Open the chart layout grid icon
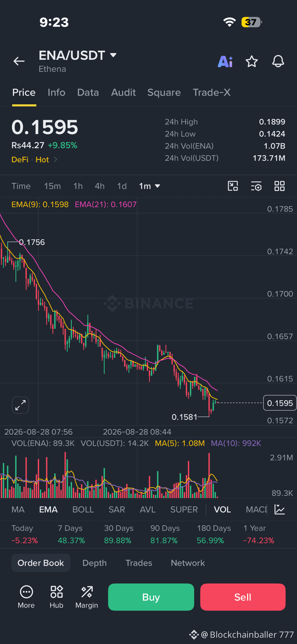The image size is (297, 644). (x=279, y=186)
